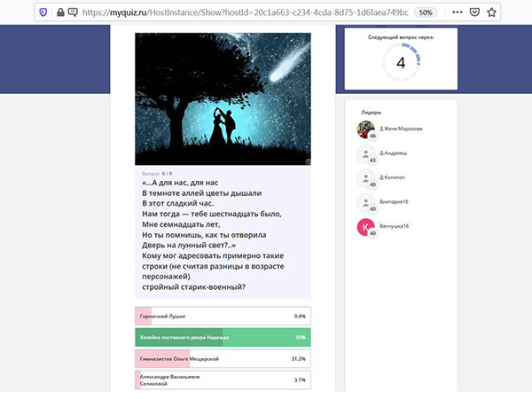Viewport: 532px width, 399px height.
Task: Click the next-question countdown timer circle
Action: (x=400, y=62)
